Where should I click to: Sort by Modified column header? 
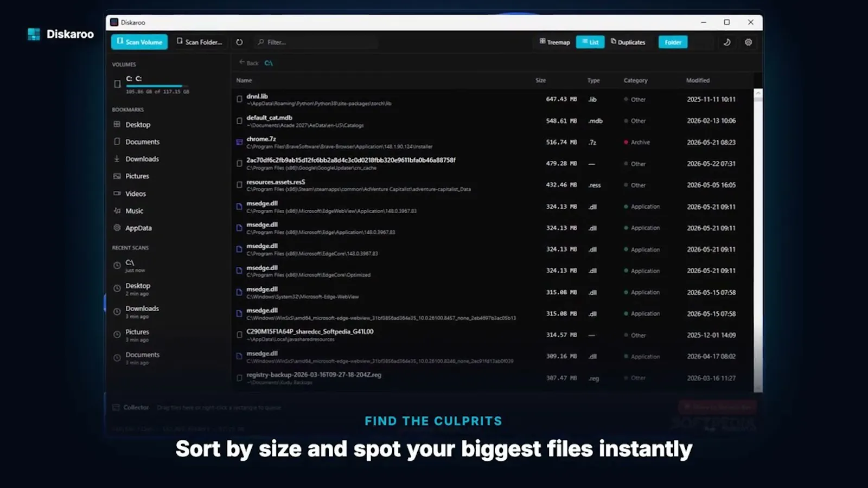pyautogui.click(x=698, y=80)
